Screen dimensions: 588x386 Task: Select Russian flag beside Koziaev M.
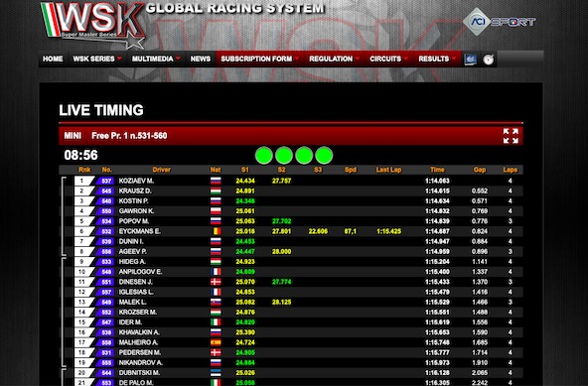(216, 181)
